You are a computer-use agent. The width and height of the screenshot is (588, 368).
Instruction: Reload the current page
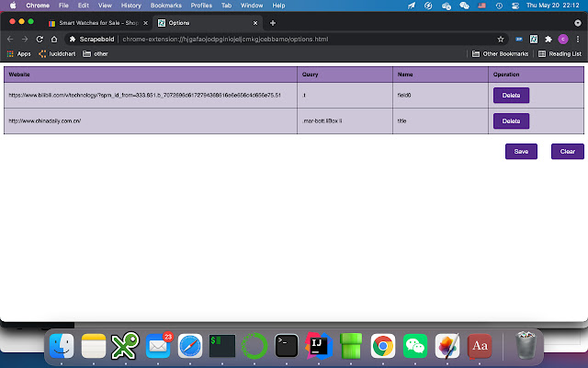click(x=39, y=40)
